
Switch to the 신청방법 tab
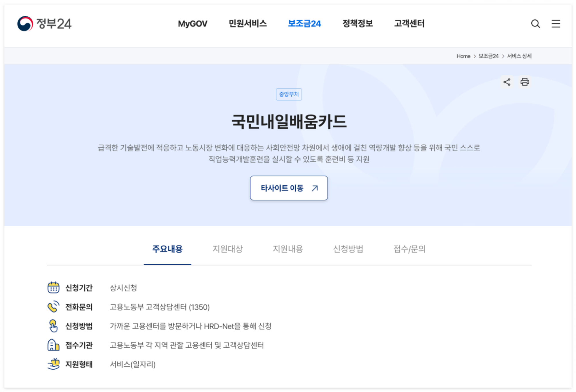[x=348, y=249]
